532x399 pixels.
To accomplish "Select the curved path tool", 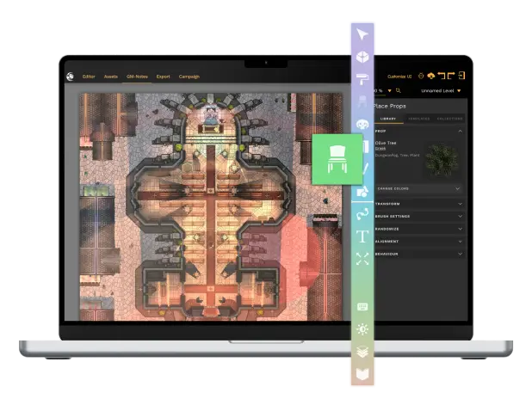I will (362, 214).
